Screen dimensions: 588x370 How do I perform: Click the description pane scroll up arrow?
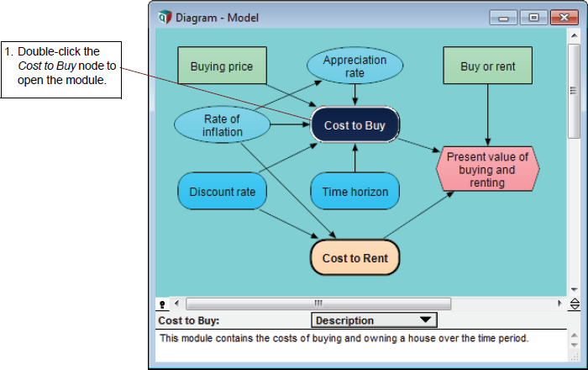[574, 334]
